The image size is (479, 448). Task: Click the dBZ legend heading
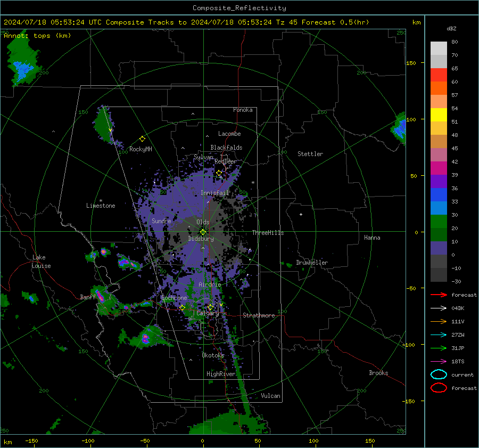point(451,28)
